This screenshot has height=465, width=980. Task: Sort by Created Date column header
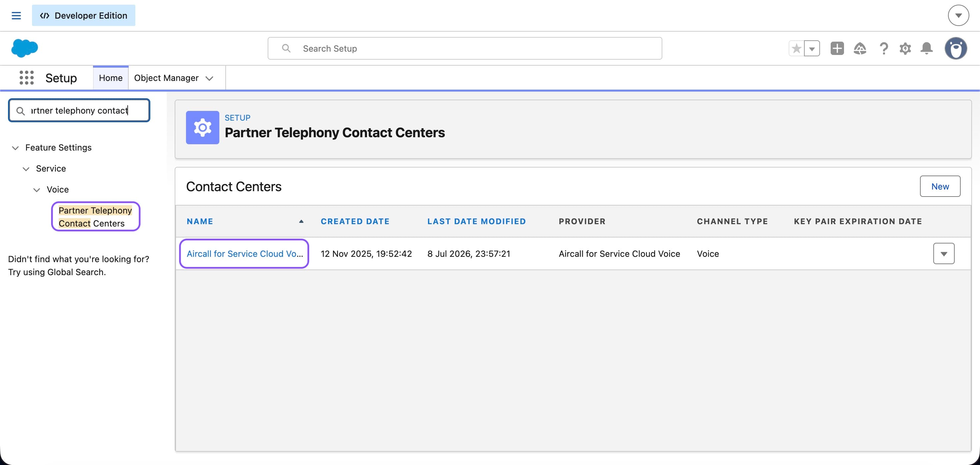click(x=355, y=221)
